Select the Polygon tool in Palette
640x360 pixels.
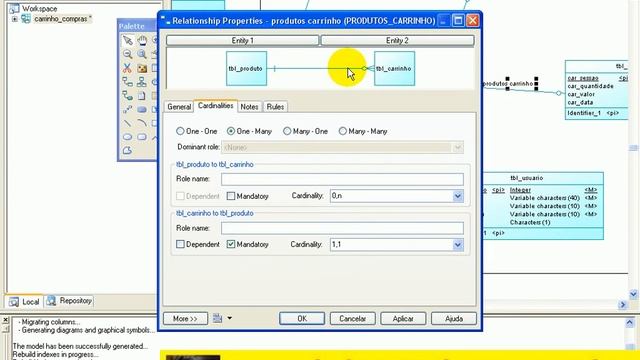127,151
